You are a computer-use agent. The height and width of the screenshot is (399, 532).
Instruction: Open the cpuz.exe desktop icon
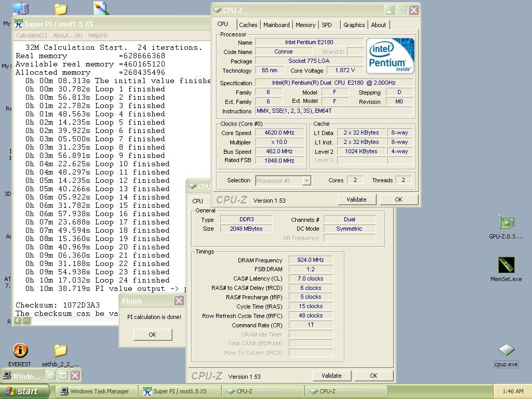[506, 350]
